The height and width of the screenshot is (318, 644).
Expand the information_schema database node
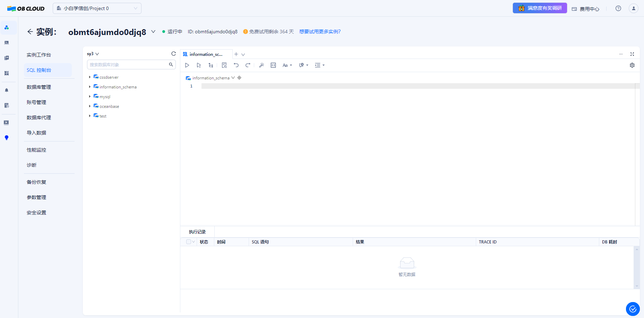pos(89,87)
